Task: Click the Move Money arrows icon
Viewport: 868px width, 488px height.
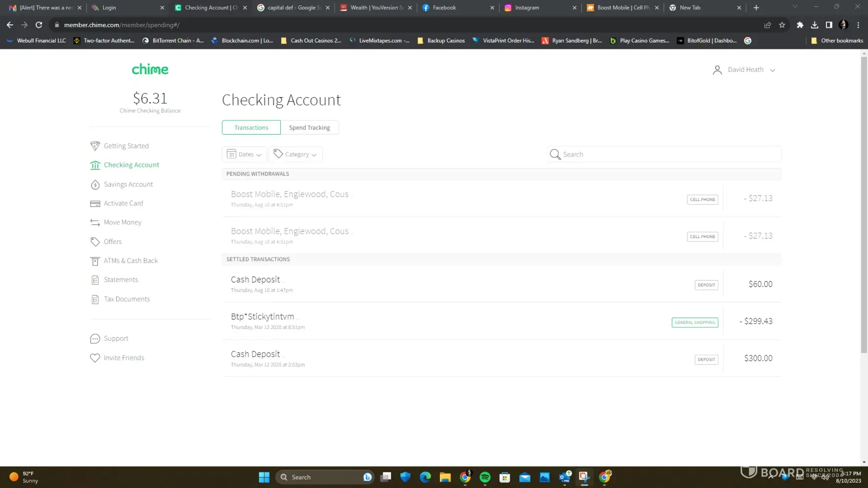Action: tap(95, 223)
